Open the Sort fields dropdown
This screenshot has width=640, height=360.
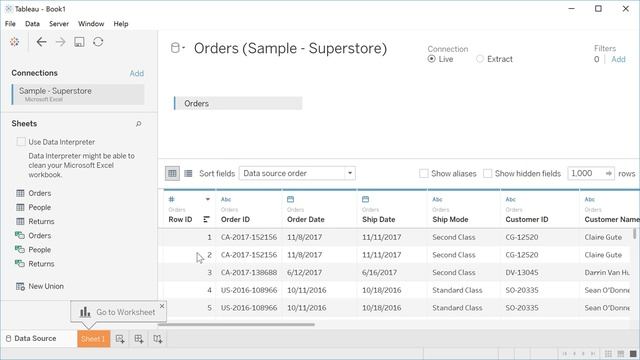297,173
